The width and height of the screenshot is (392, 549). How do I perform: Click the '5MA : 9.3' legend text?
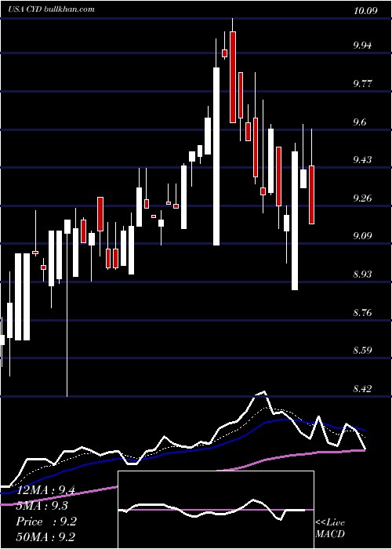pyautogui.click(x=42, y=506)
